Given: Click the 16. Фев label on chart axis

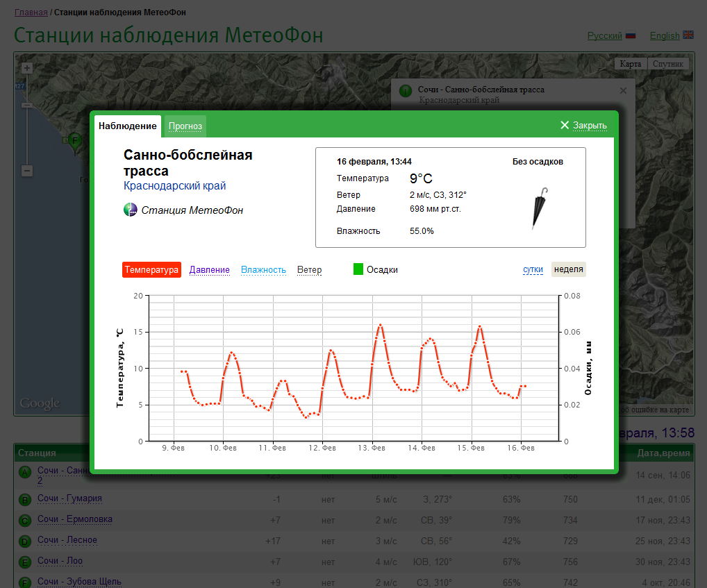Looking at the screenshot, I should (x=521, y=448).
